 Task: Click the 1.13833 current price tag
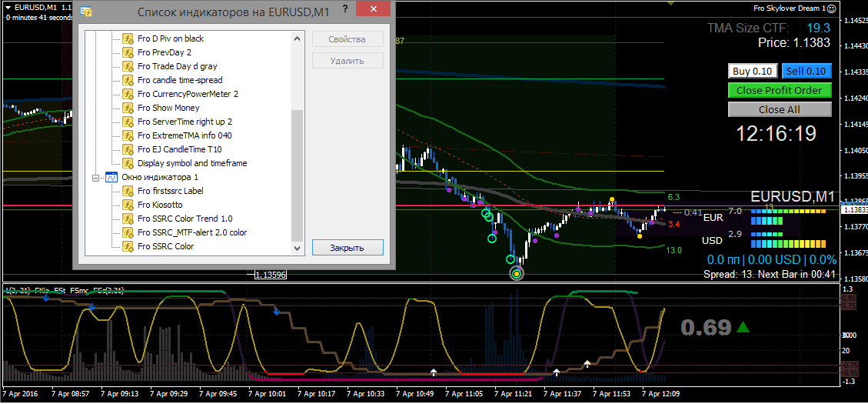[853, 210]
